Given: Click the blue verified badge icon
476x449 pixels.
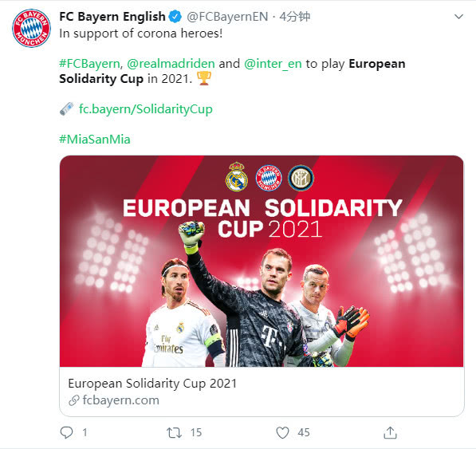Looking at the screenshot, I should click(175, 17).
